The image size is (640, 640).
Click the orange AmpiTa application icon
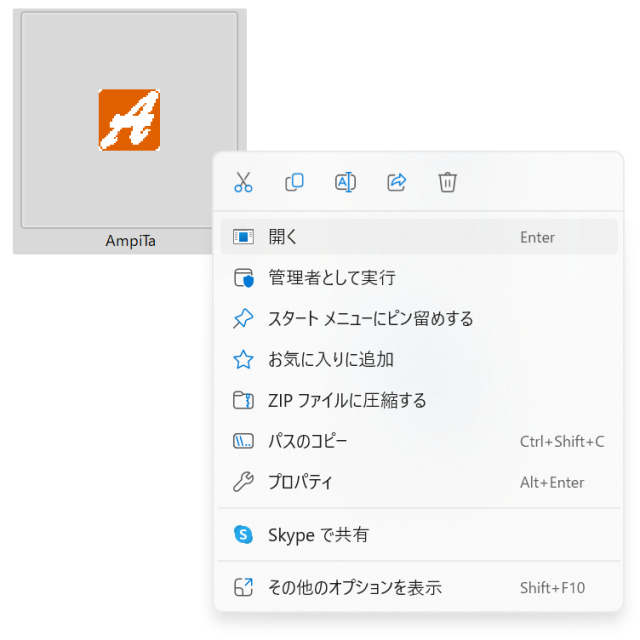point(129,120)
